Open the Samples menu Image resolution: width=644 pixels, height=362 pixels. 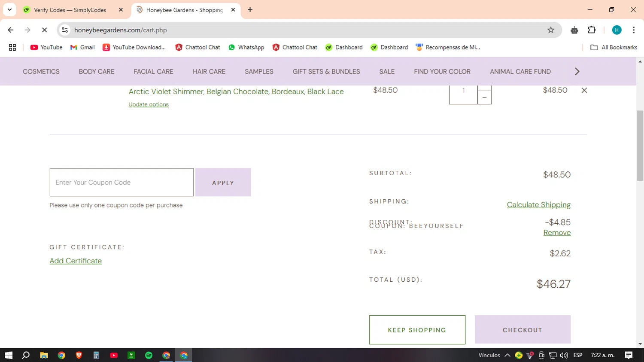[x=259, y=72]
